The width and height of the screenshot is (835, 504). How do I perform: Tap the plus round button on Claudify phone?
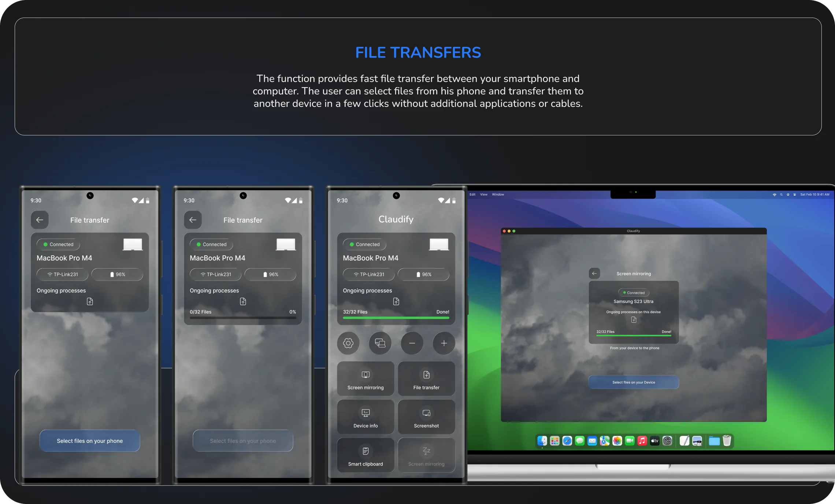(x=444, y=343)
